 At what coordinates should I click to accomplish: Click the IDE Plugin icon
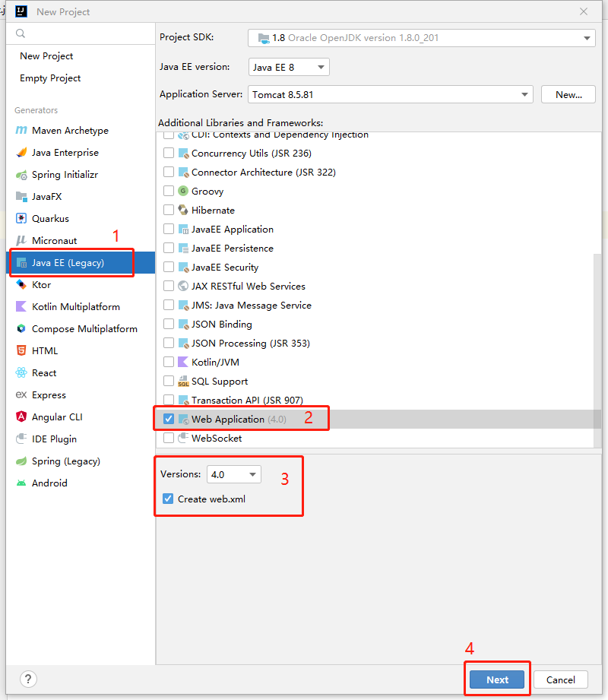[21, 439]
